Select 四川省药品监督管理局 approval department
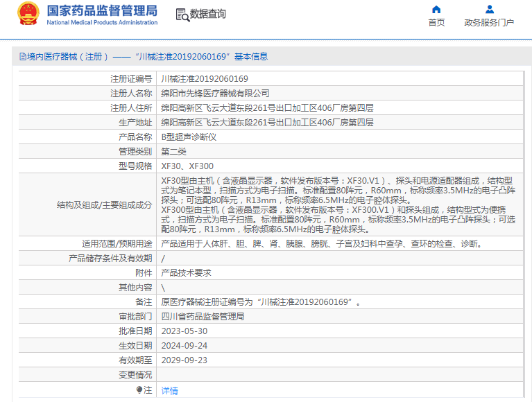Viewport: 532px width, 402px height. point(203,317)
